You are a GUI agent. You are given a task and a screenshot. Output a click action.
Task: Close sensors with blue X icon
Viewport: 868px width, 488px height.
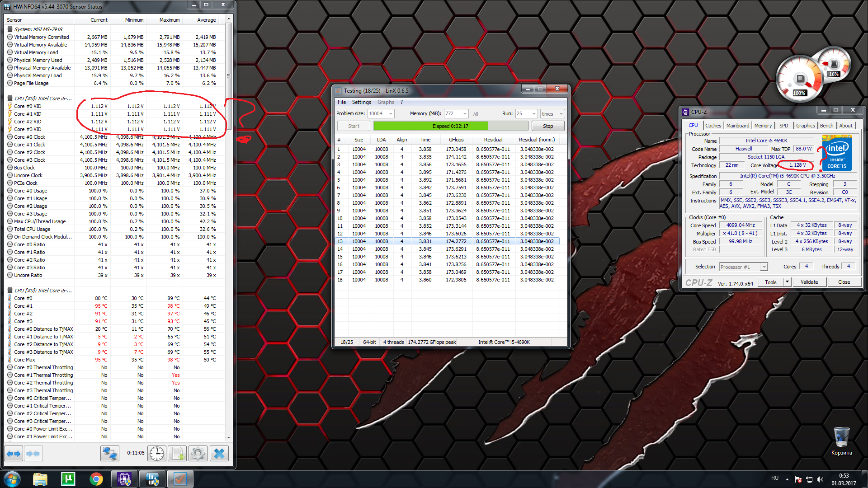pos(219,453)
